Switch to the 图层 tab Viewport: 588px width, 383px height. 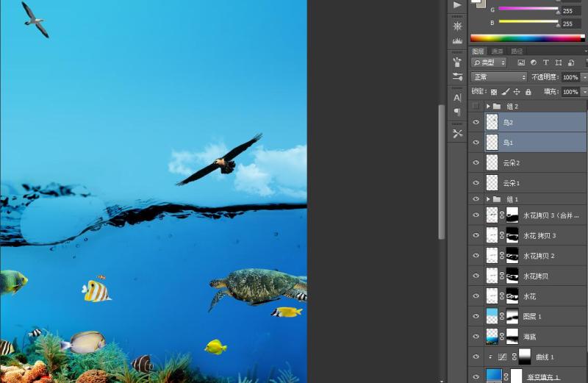tap(478, 51)
